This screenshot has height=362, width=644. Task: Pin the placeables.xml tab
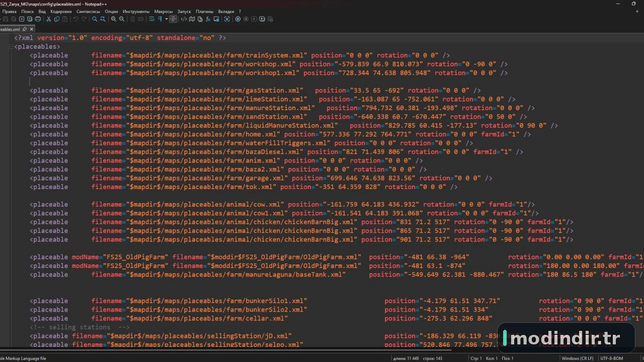coord(24,29)
